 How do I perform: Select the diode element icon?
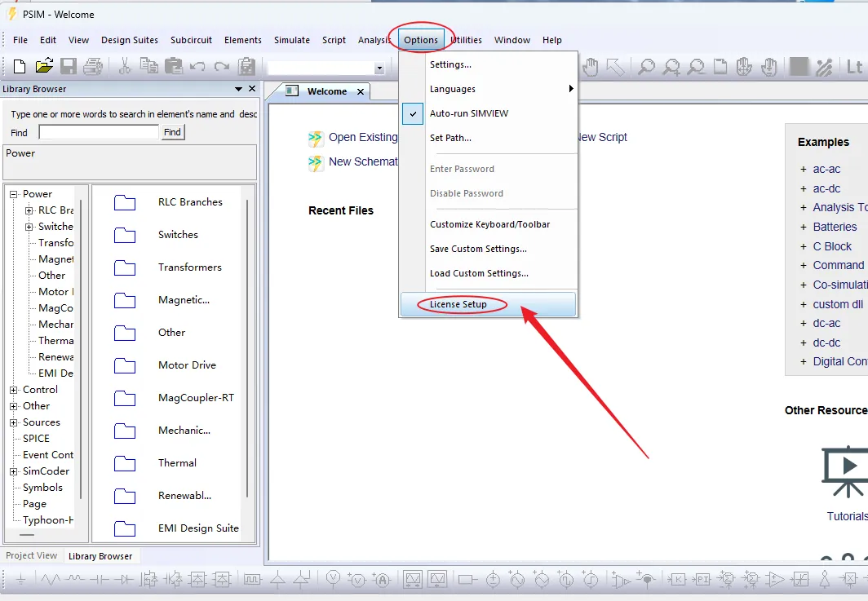[123, 580]
